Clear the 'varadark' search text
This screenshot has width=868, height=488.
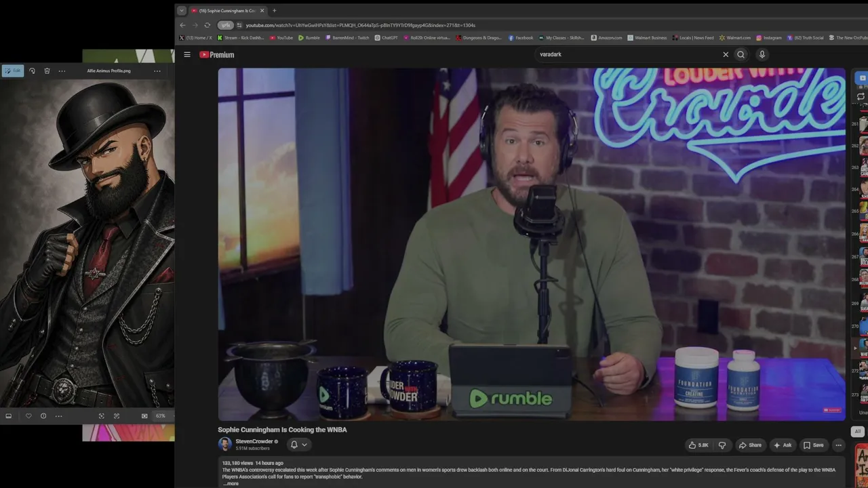coord(726,54)
